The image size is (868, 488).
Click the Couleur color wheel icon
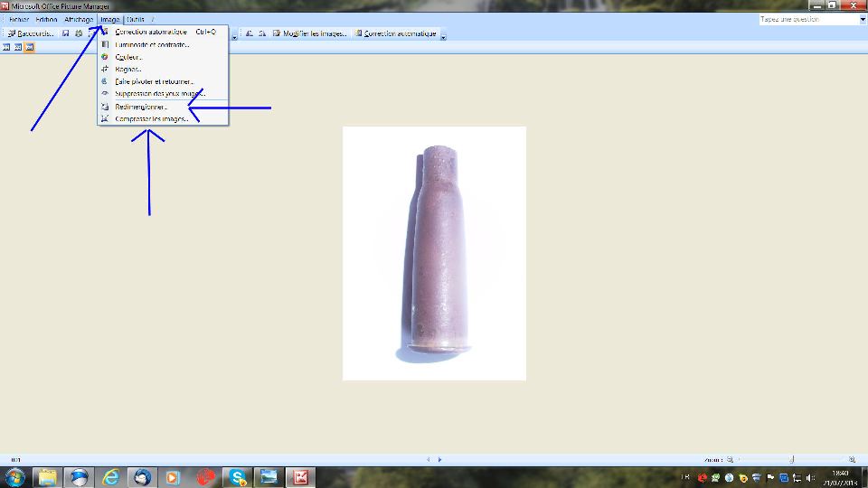point(105,57)
